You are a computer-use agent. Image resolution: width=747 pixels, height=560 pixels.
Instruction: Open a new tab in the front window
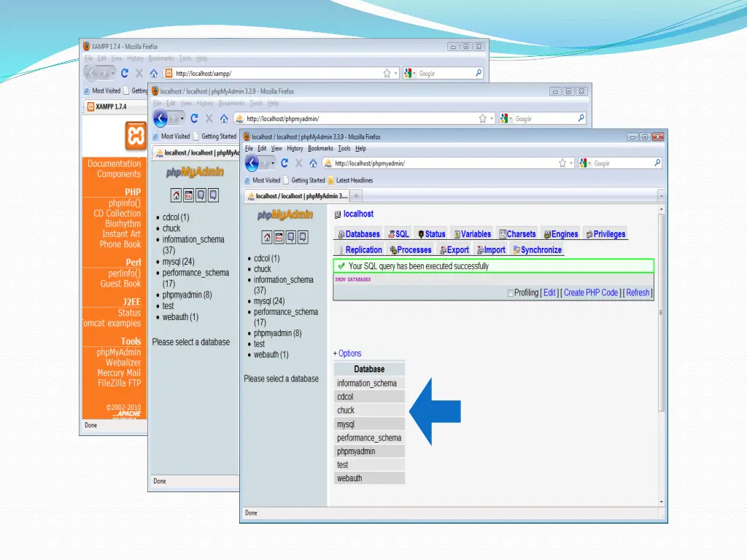[x=356, y=195]
